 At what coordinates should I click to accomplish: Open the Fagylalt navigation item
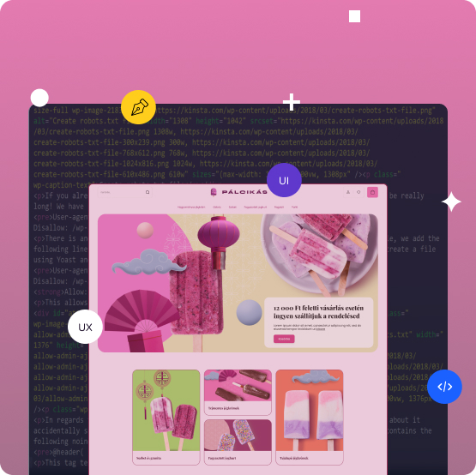pyautogui.click(x=279, y=207)
